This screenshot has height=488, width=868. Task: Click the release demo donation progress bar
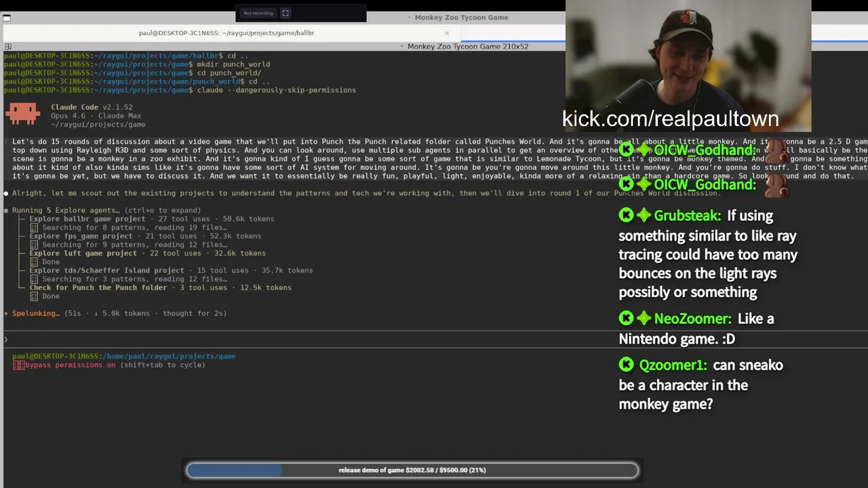[412, 470]
